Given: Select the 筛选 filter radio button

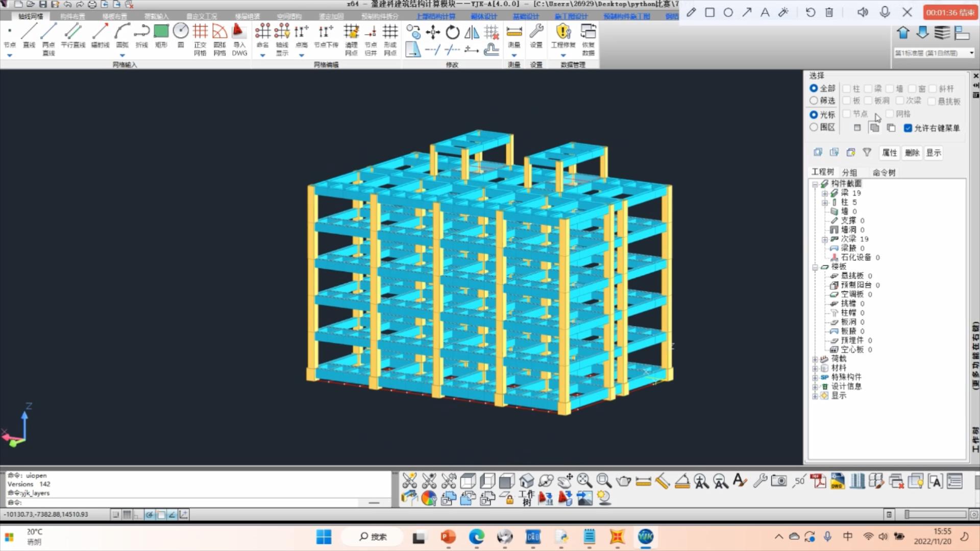Looking at the screenshot, I should [814, 101].
